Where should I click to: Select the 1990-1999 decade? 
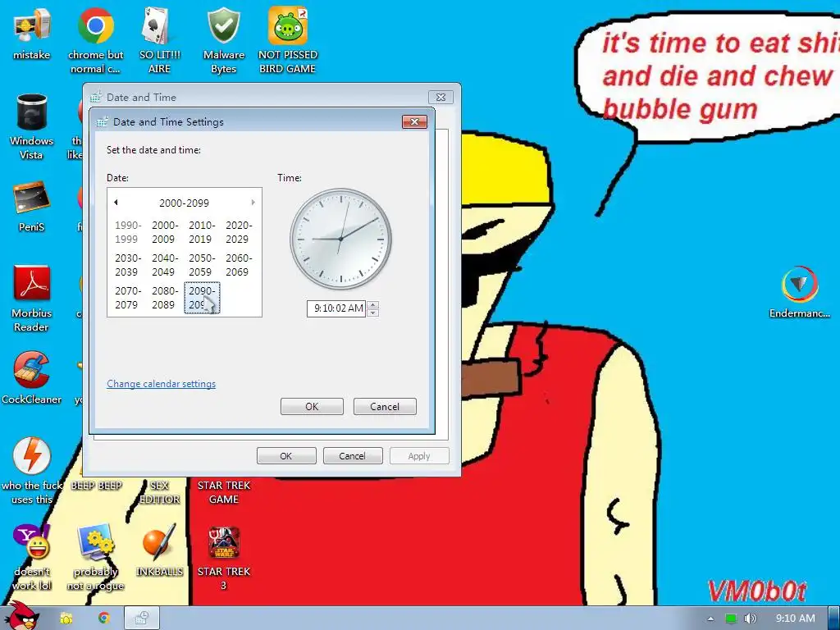click(126, 232)
